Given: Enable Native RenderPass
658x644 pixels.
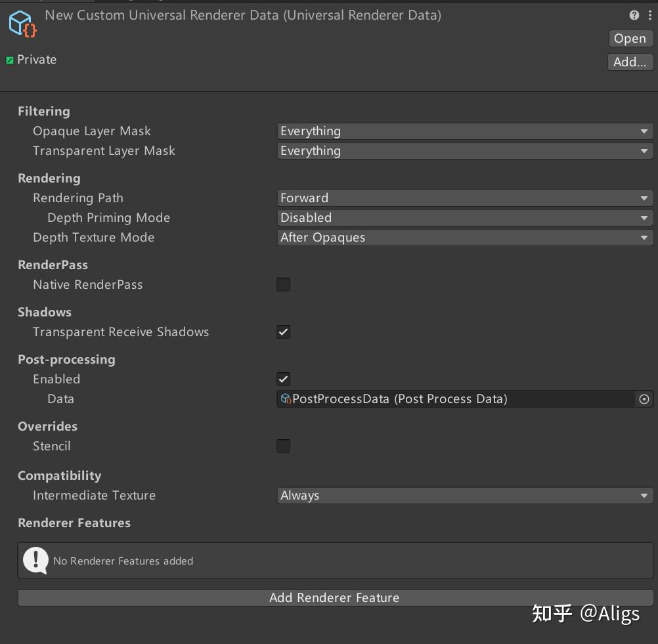Looking at the screenshot, I should [283, 284].
